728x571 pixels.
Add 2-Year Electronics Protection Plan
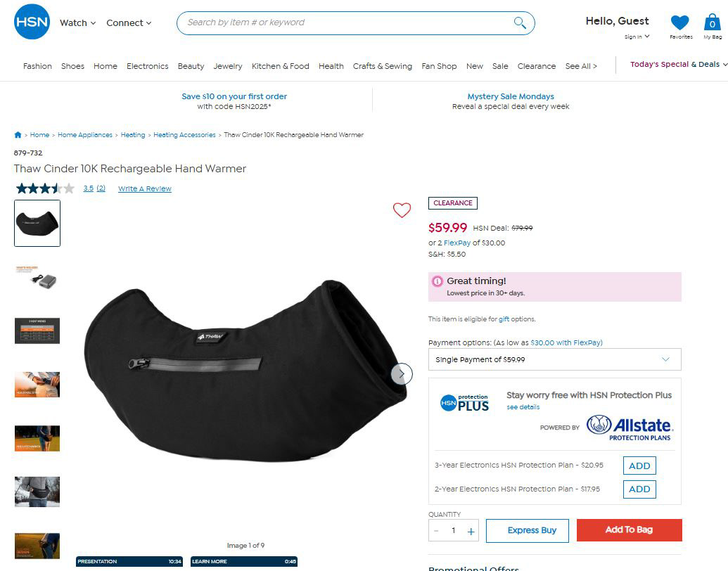click(x=639, y=489)
